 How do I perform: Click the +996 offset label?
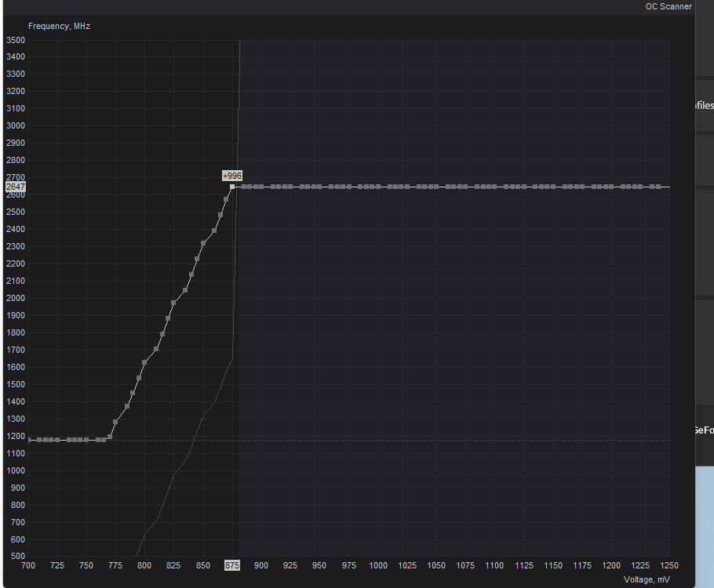[231, 176]
